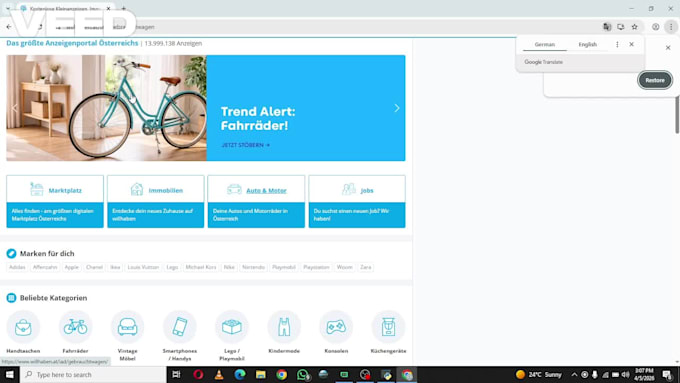Select the Apple brand tag

tap(72, 267)
